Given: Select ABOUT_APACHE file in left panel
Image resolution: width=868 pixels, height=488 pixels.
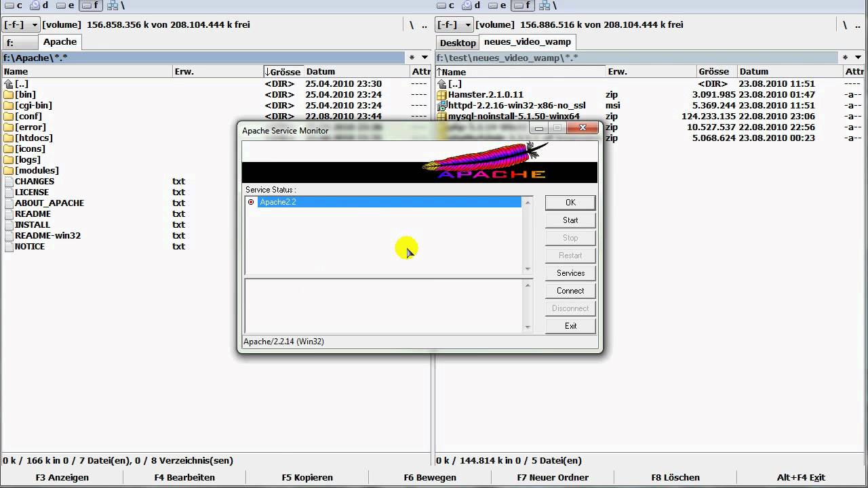Looking at the screenshot, I should tap(50, 203).
